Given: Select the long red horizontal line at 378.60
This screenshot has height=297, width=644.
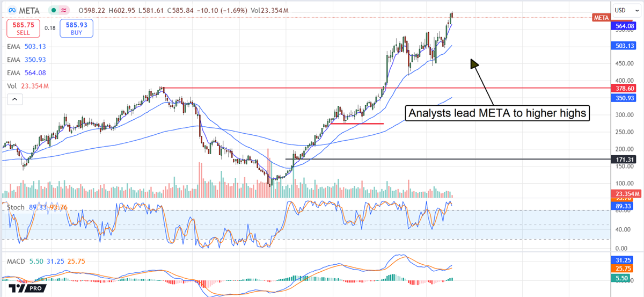Looking at the screenshot, I should click(387, 88).
